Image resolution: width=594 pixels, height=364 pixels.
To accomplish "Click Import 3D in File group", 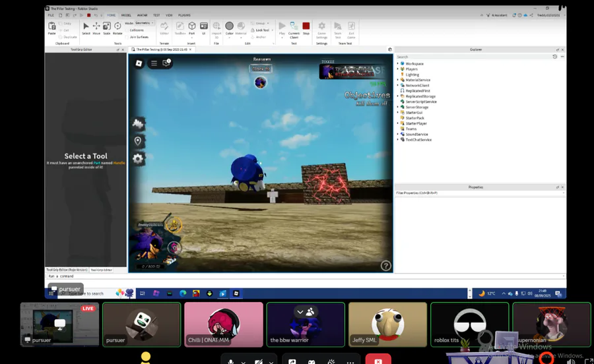I will [216, 30].
